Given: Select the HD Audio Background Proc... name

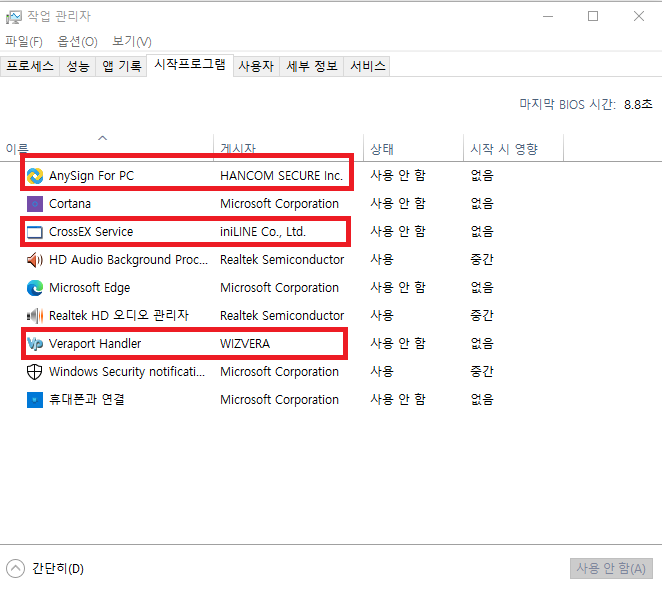Looking at the screenshot, I should [x=128, y=260].
